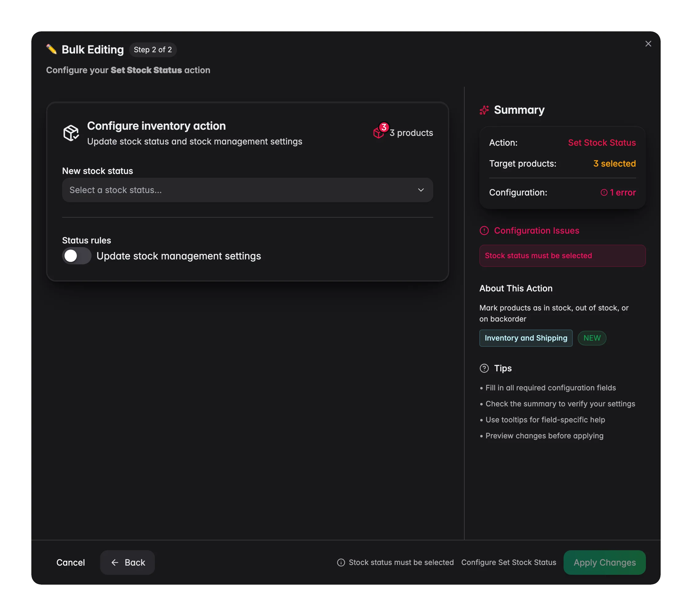Viewport: 692px width, 616px height.
Task: Click the inventory package icon
Action: tap(71, 133)
